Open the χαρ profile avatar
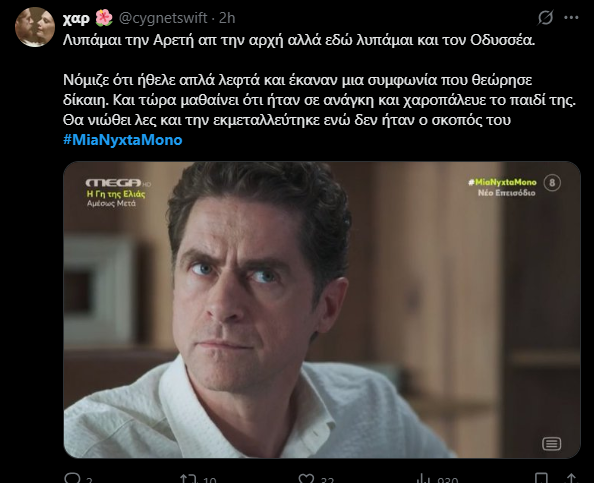 point(35,27)
